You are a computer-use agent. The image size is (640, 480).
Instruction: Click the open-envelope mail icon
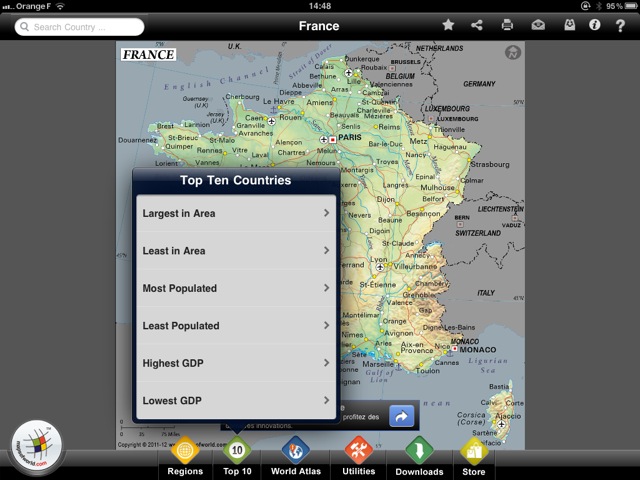coord(538,26)
